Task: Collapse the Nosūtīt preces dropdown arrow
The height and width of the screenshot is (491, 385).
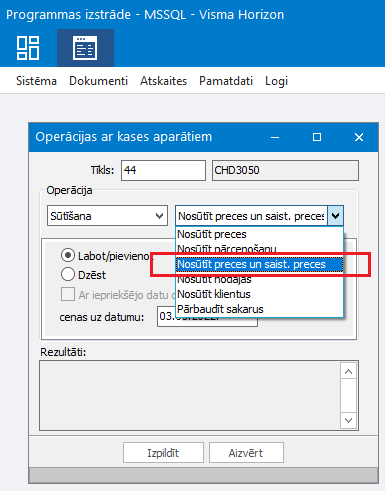Action: pos(335,216)
